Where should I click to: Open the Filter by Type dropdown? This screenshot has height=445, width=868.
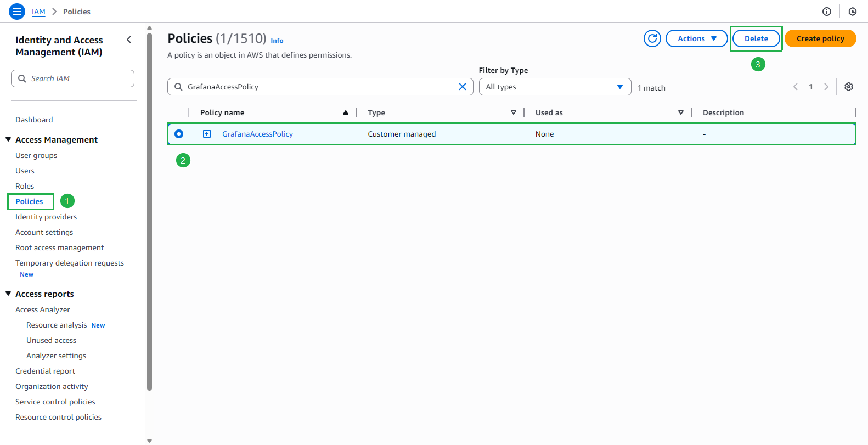coord(555,87)
